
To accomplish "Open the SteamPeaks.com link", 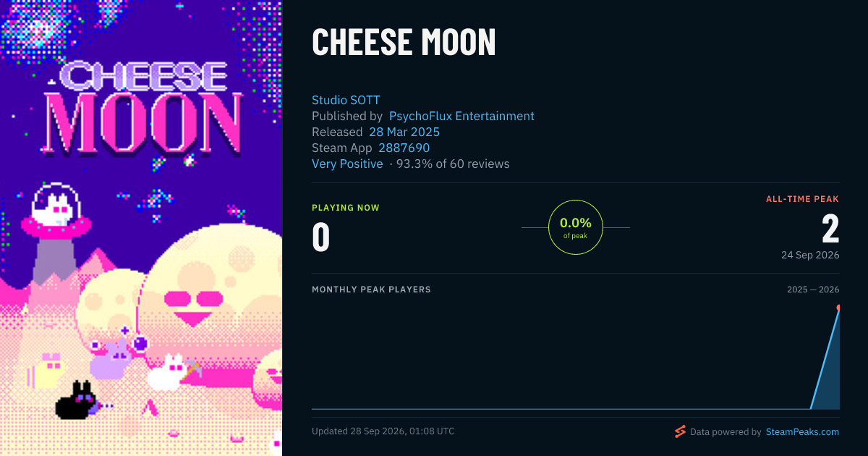I will (802, 431).
